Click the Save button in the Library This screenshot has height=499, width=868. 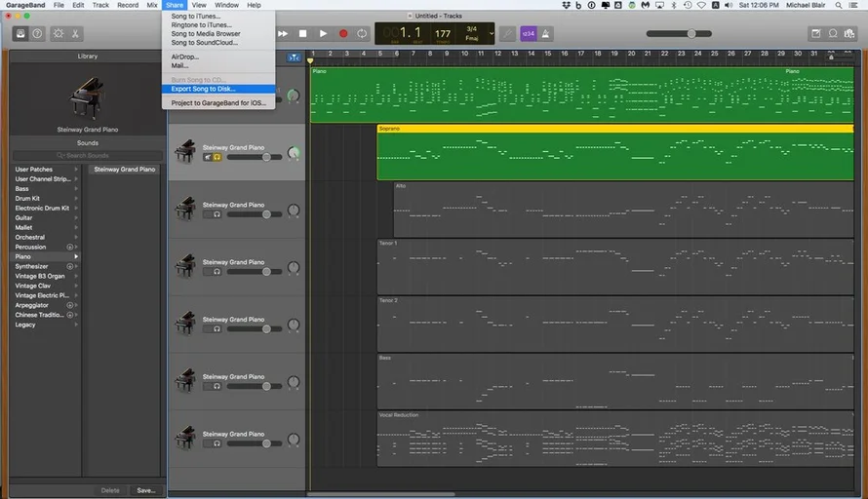[x=146, y=490]
